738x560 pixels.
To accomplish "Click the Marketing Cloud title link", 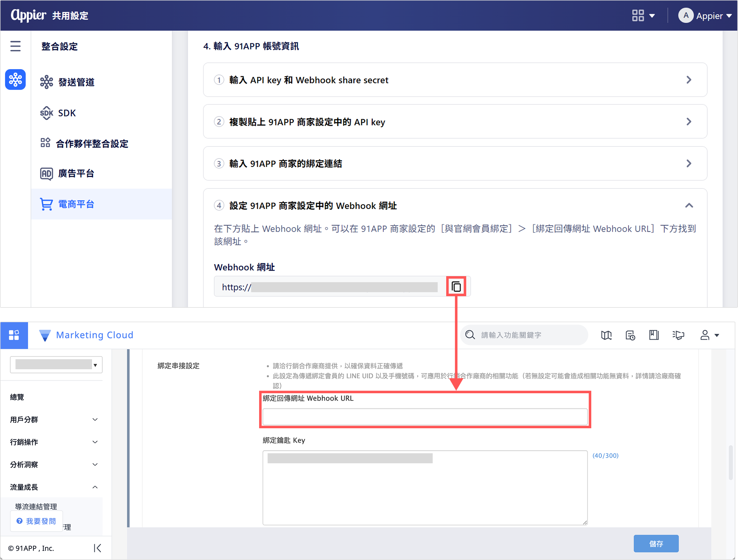I will [x=94, y=335].
